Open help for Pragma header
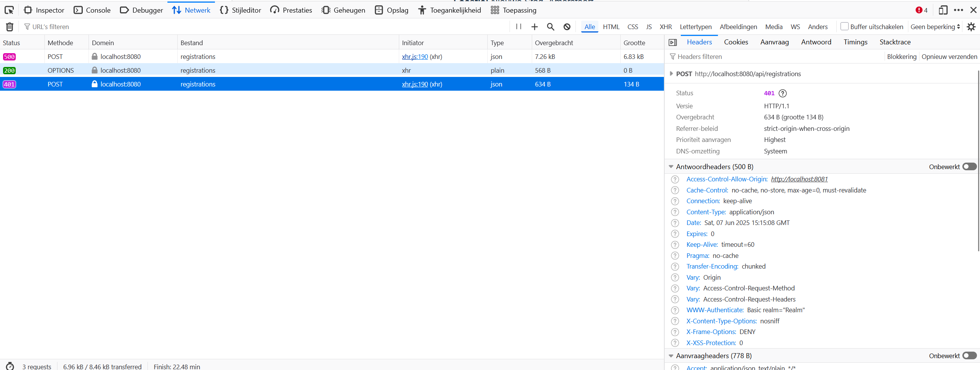 click(675, 256)
